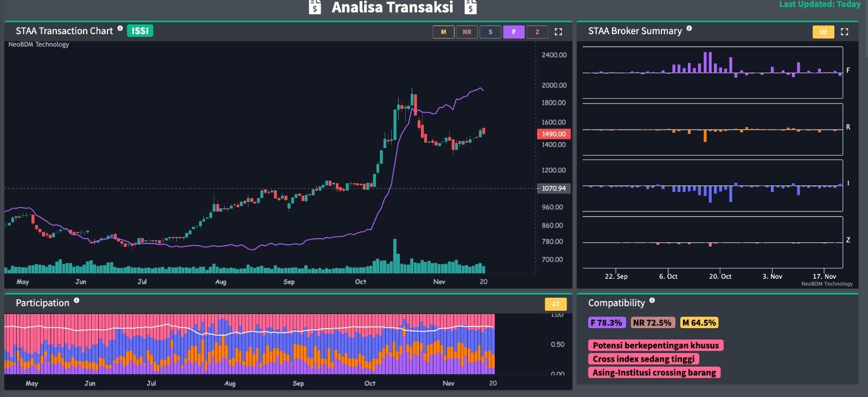Select the M 64.5% compatibility badge
This screenshot has width=868, height=397.
(x=699, y=323)
